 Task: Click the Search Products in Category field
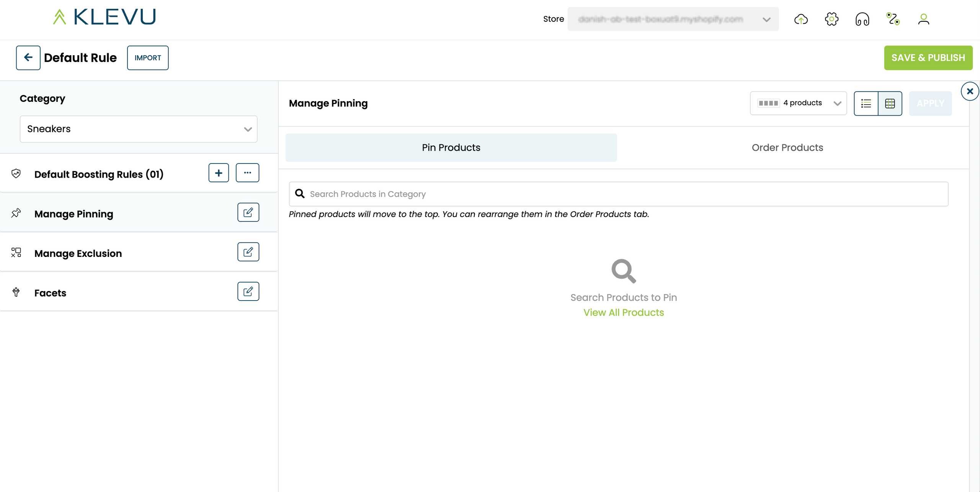[x=619, y=194]
